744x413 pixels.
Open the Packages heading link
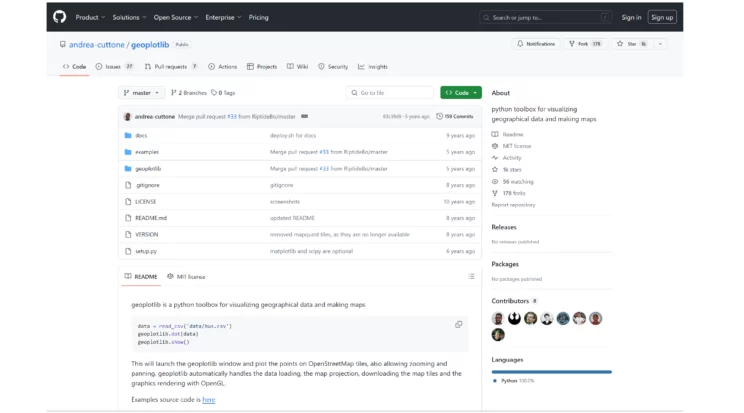pos(505,264)
